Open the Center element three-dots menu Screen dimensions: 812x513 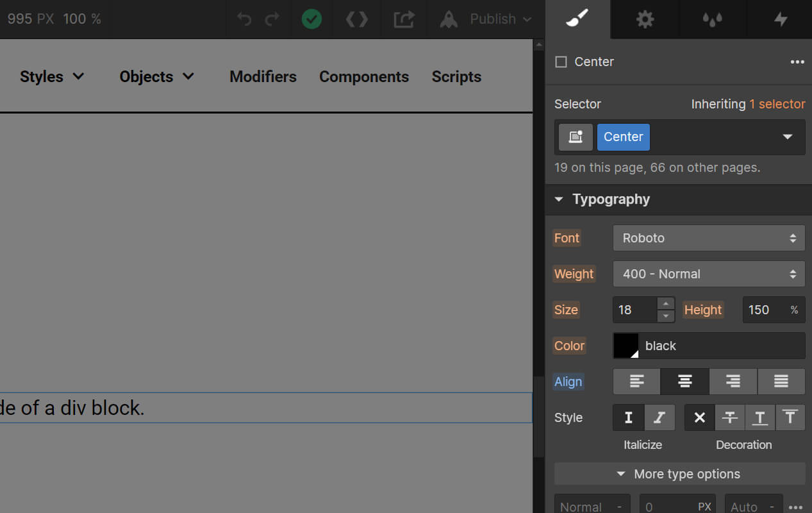pos(797,62)
